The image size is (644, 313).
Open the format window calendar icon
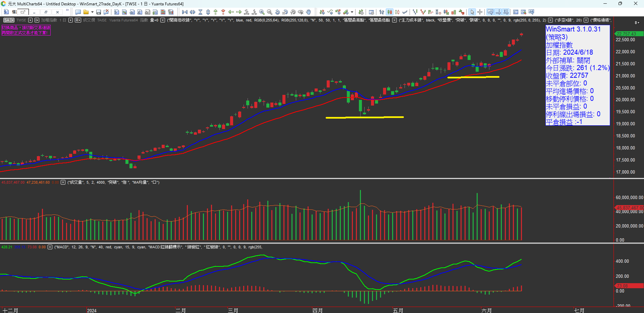371,12
